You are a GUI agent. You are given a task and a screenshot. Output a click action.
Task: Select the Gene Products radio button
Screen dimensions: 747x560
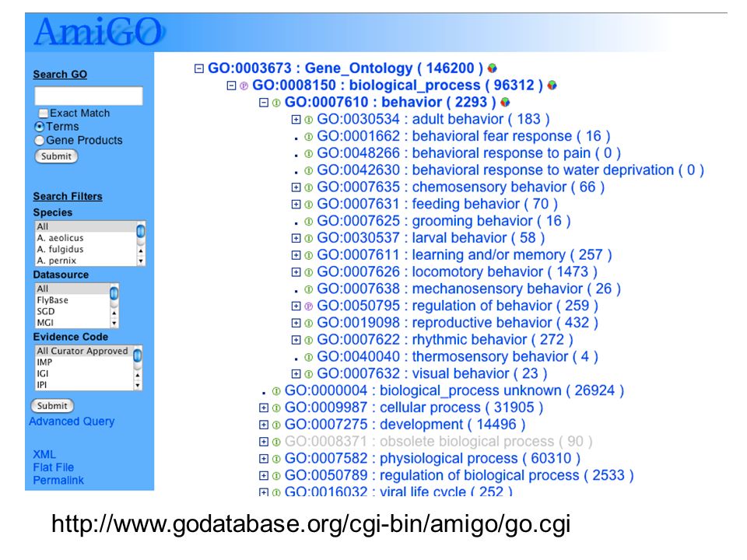40,141
